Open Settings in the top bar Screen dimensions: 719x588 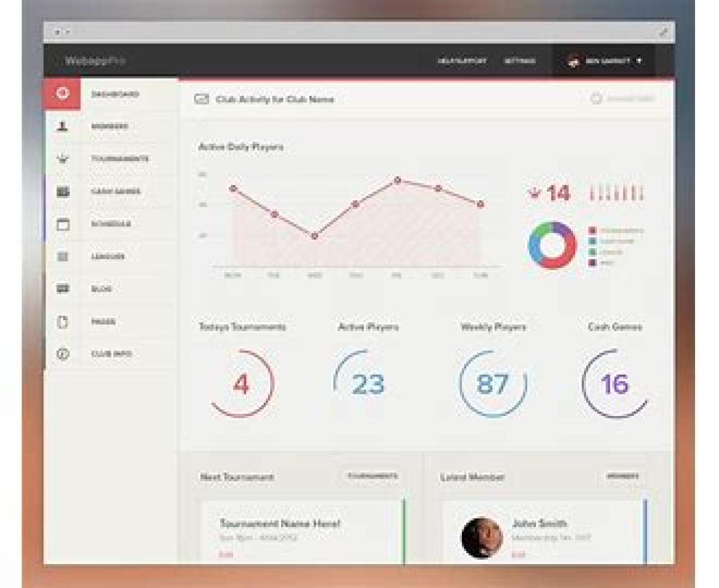(x=519, y=61)
